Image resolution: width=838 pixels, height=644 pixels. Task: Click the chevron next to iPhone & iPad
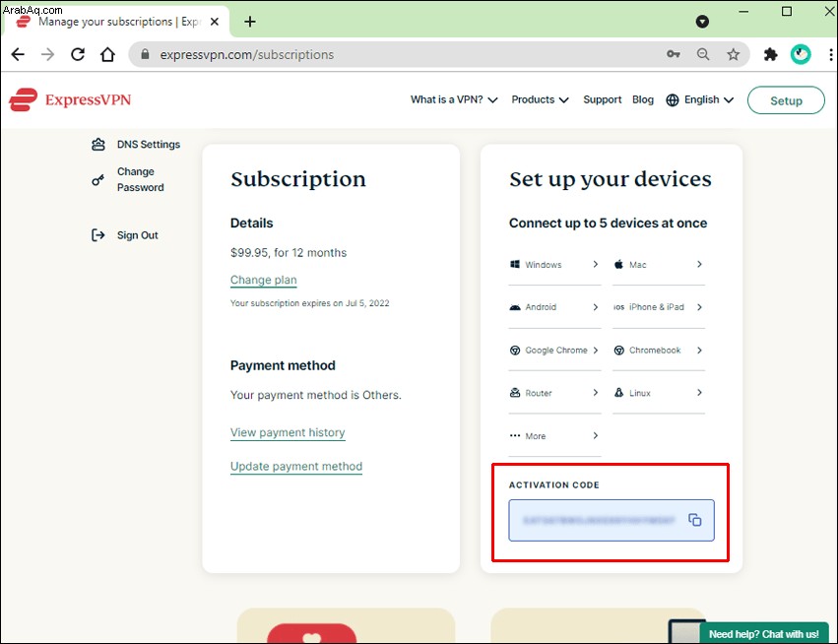[x=699, y=307]
